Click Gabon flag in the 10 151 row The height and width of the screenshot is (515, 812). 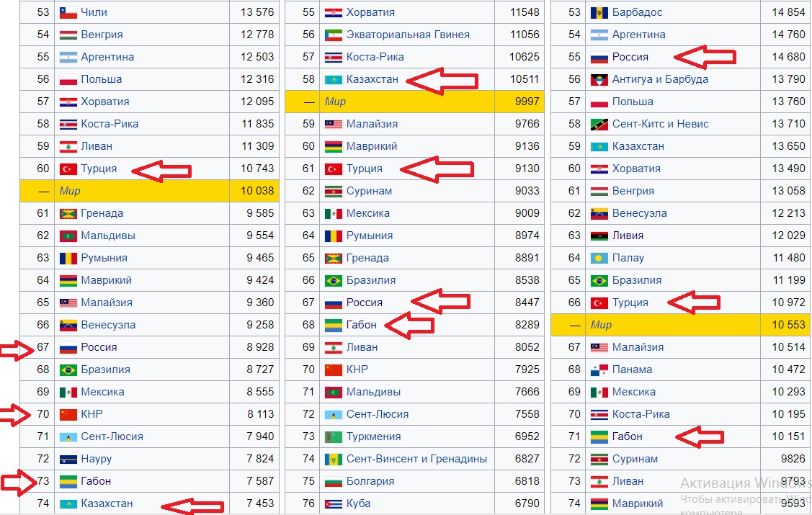pos(599,436)
